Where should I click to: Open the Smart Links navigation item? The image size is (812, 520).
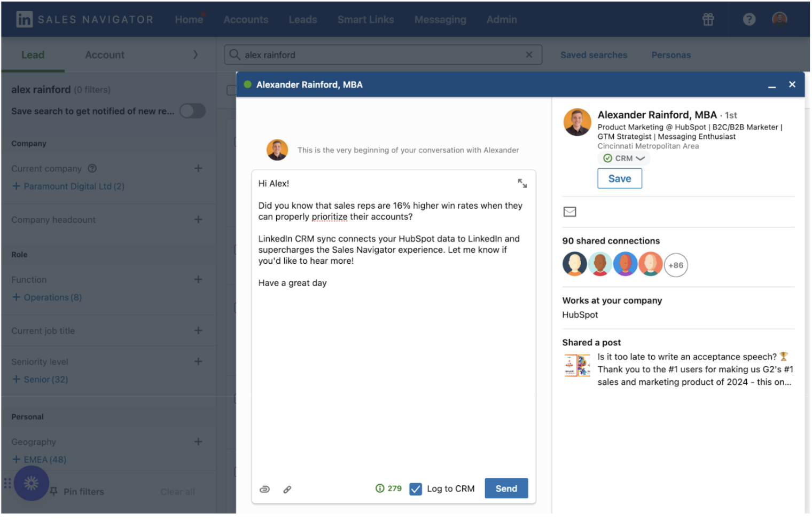click(x=366, y=20)
